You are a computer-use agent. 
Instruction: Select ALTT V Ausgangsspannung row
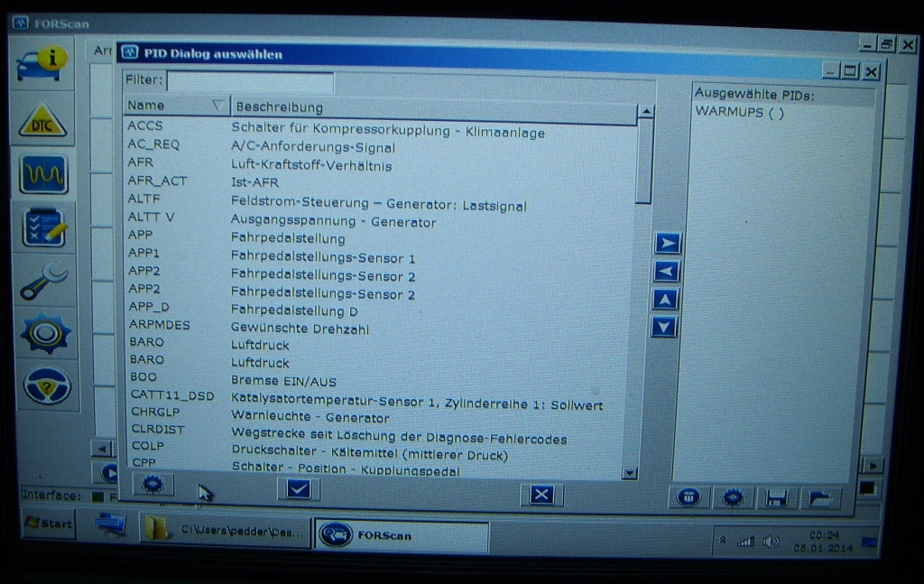380,219
